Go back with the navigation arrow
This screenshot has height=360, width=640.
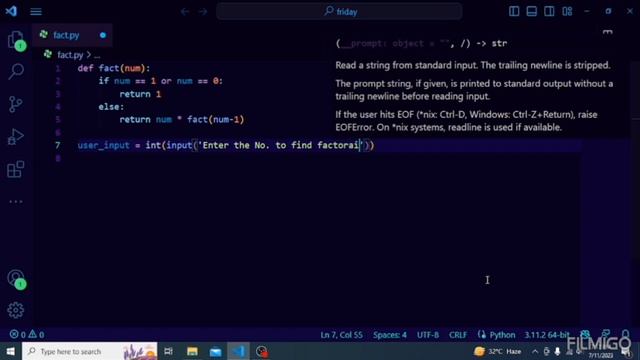coord(185,11)
